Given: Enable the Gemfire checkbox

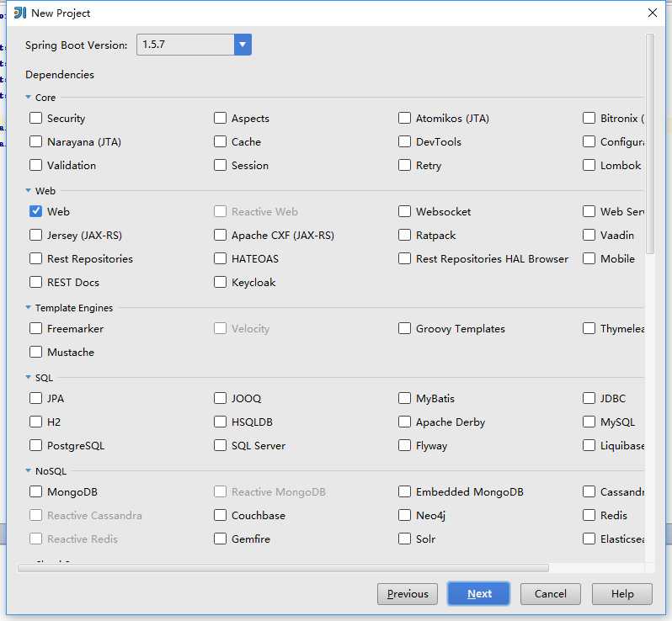Looking at the screenshot, I should click(x=220, y=539).
